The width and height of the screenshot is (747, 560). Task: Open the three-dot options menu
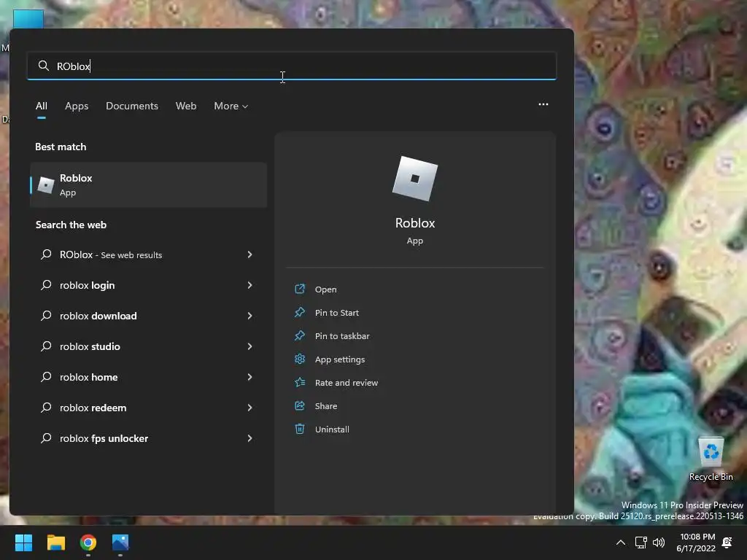pyautogui.click(x=543, y=104)
